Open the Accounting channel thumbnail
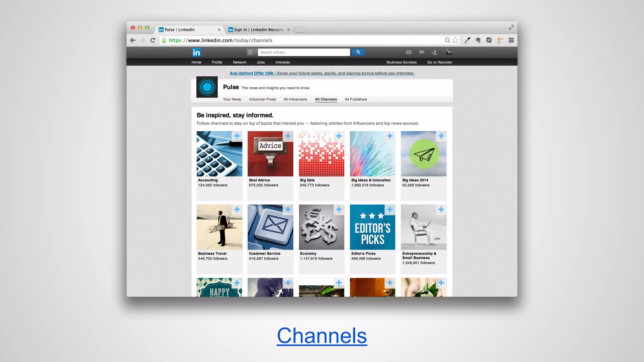 click(x=219, y=154)
